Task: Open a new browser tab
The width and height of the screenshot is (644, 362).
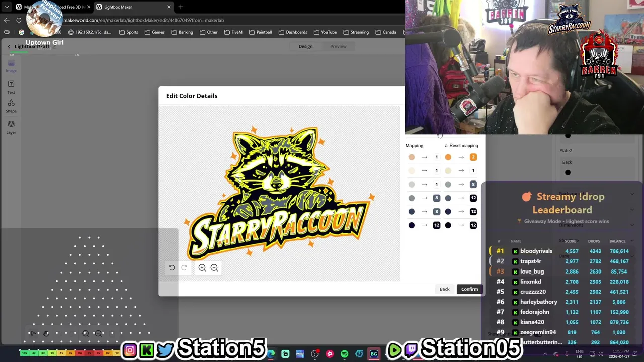Action: 181,7
